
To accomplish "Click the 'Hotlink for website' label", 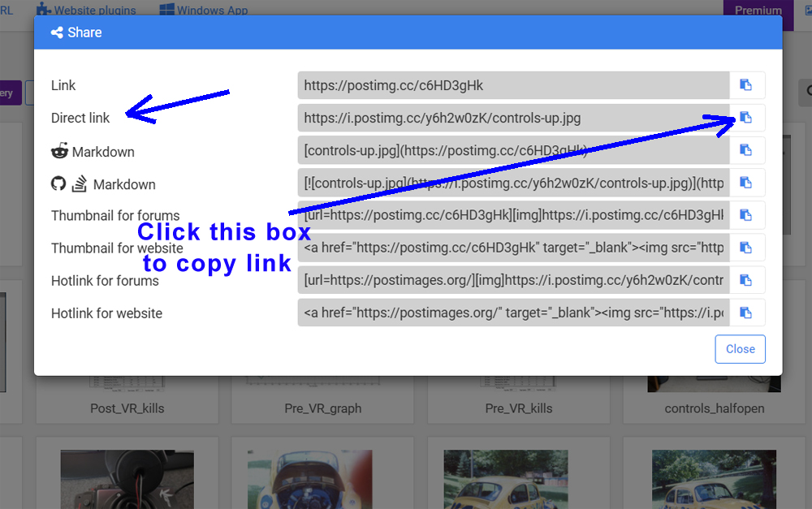I will click(x=106, y=313).
